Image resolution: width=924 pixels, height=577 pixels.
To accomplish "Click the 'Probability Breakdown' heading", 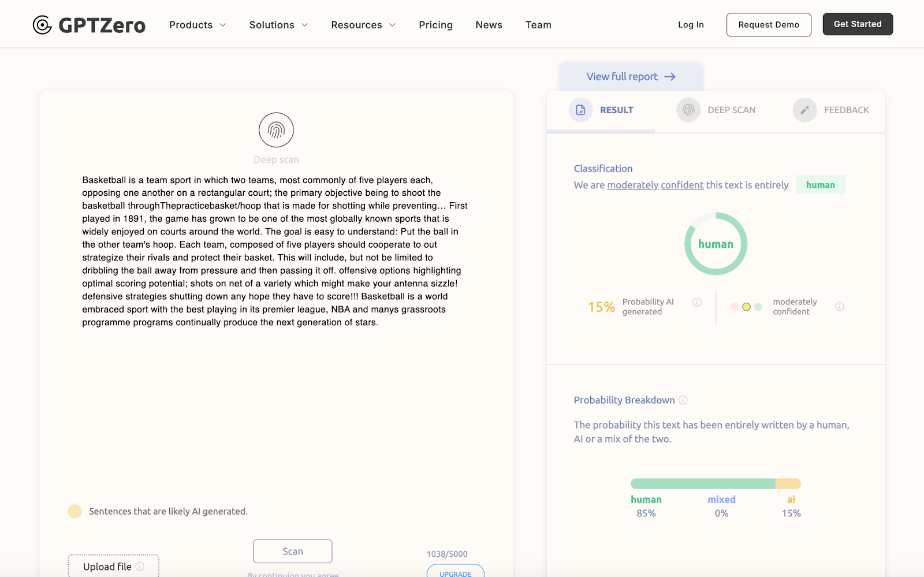I will click(x=624, y=400).
